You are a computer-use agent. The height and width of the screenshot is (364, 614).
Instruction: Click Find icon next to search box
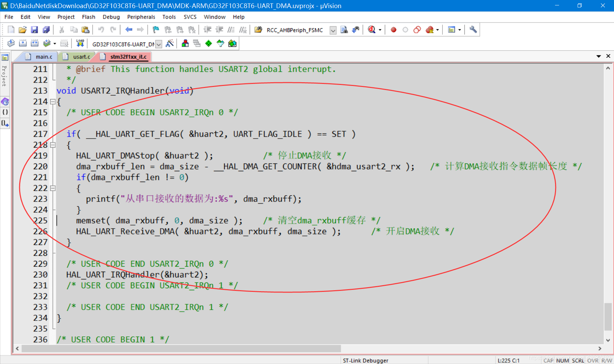tap(344, 30)
